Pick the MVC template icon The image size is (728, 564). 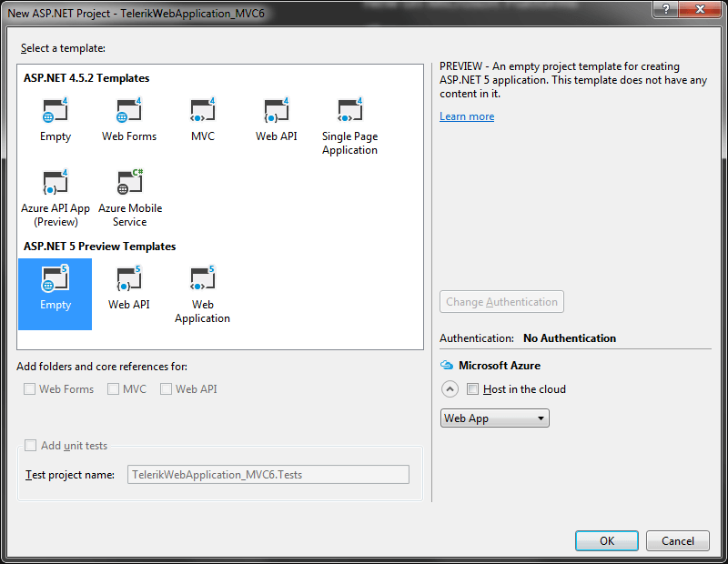(x=203, y=110)
